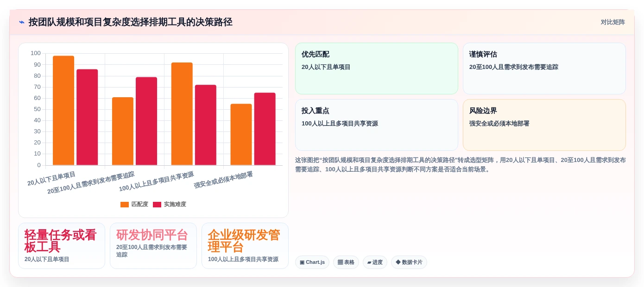Click the grid icon in 表格 chip
Image resolution: width=644 pixels, height=287 pixels.
340,262
